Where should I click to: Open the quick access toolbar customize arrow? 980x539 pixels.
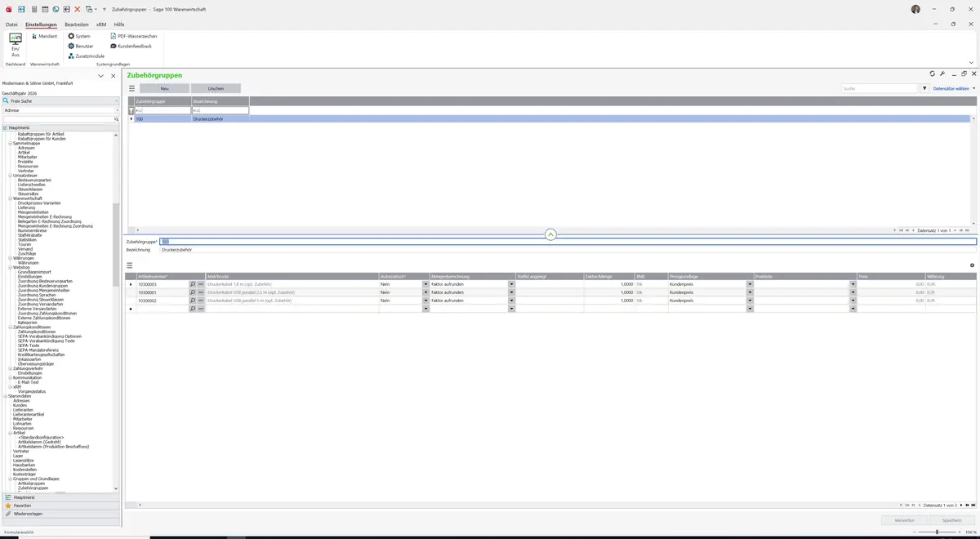tap(105, 9)
